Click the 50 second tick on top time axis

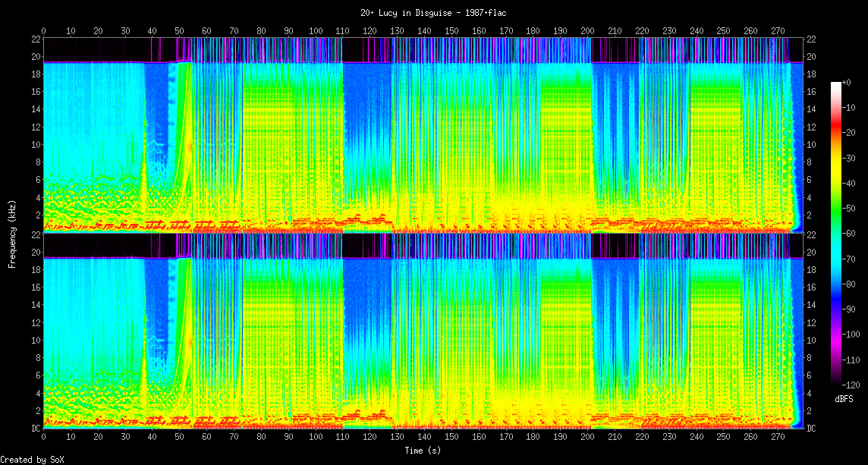click(x=179, y=31)
